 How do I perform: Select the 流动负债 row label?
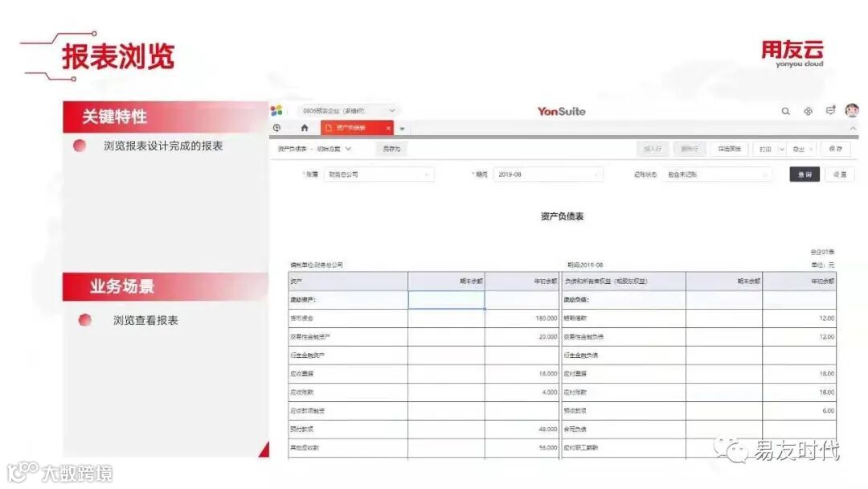tap(576, 300)
